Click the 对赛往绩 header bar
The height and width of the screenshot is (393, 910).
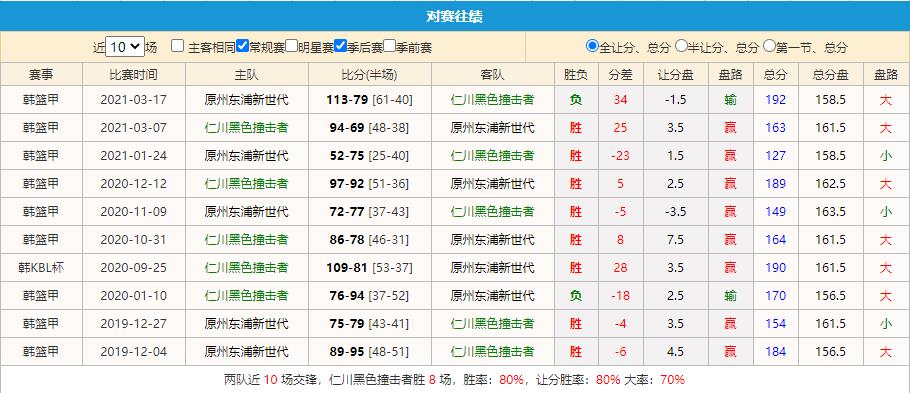pos(455,16)
